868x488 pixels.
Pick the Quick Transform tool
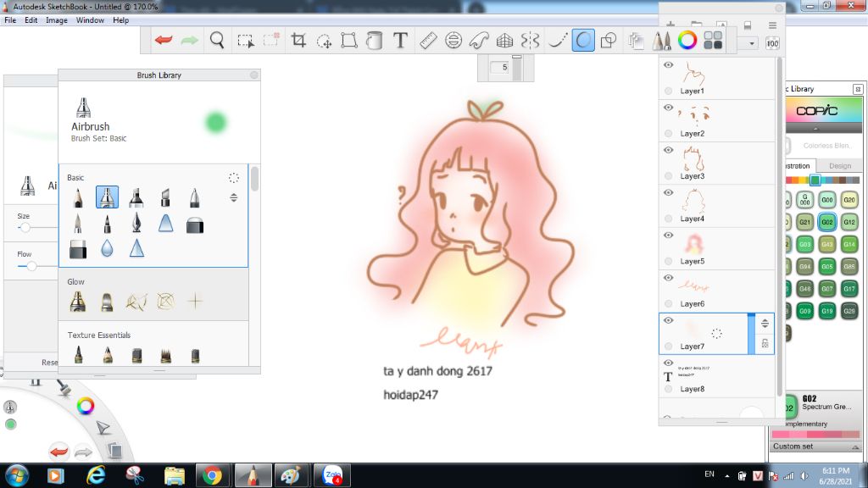(x=324, y=41)
